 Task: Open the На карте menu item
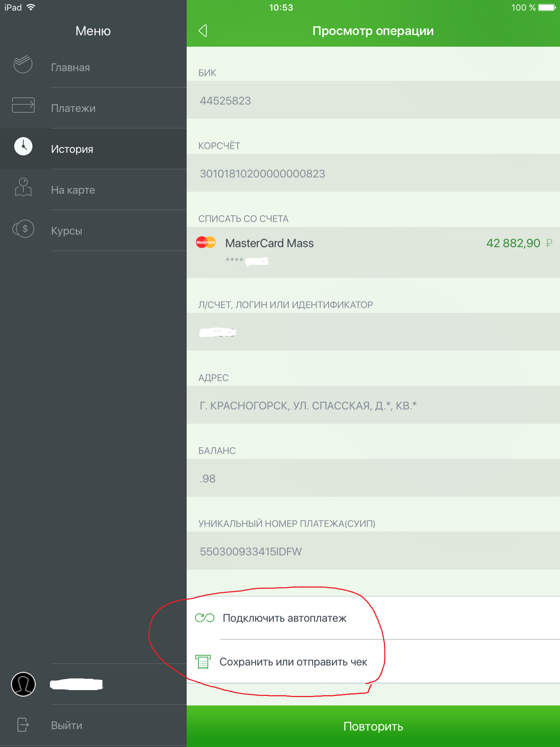[x=93, y=190]
